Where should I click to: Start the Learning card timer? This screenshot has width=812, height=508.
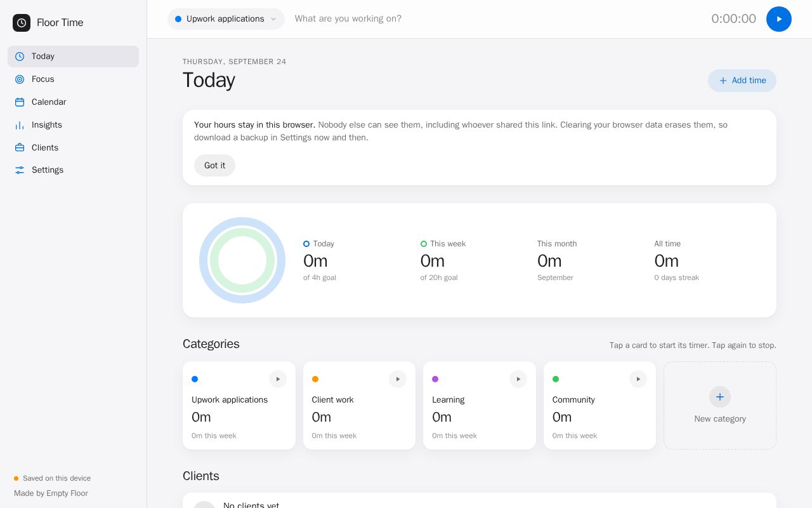pyautogui.click(x=518, y=379)
